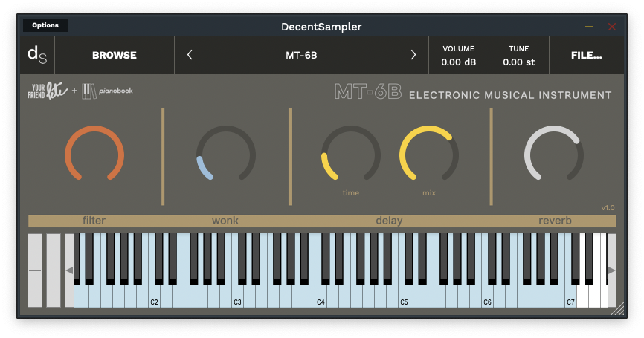
Task: Click the delay mix knob
Action: tap(429, 155)
